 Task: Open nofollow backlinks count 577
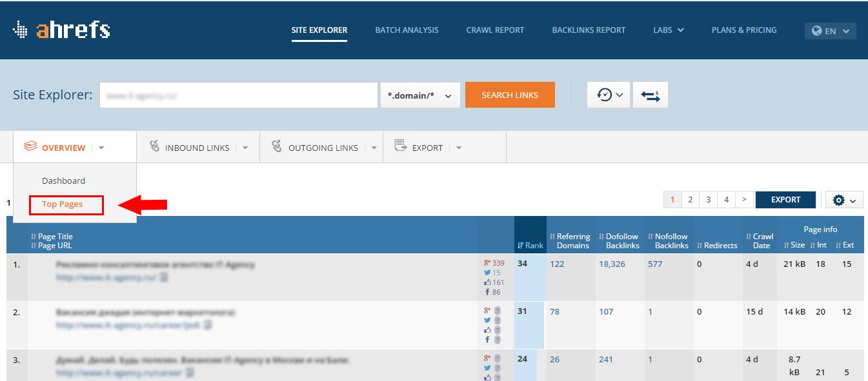pos(655,264)
